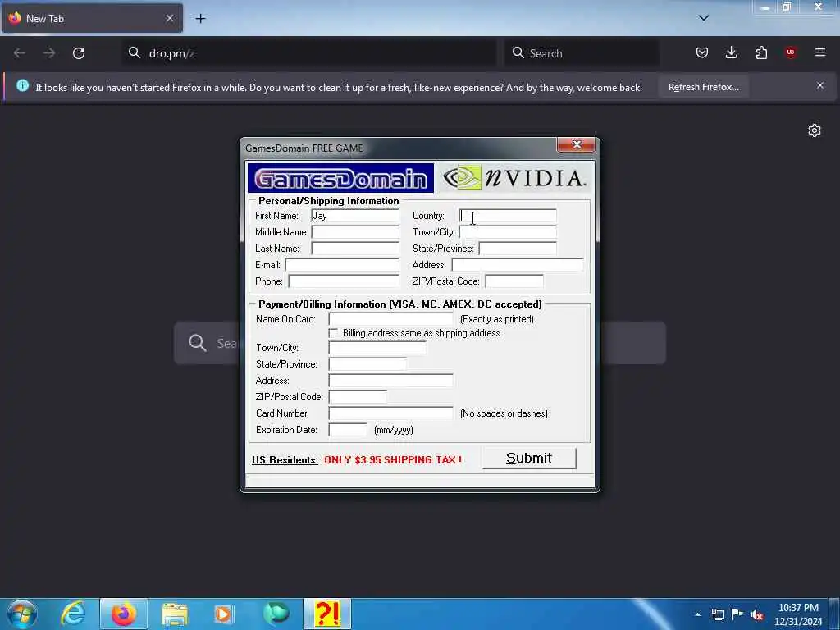Click the Card Number input field
The image size is (840, 630).
390,413
